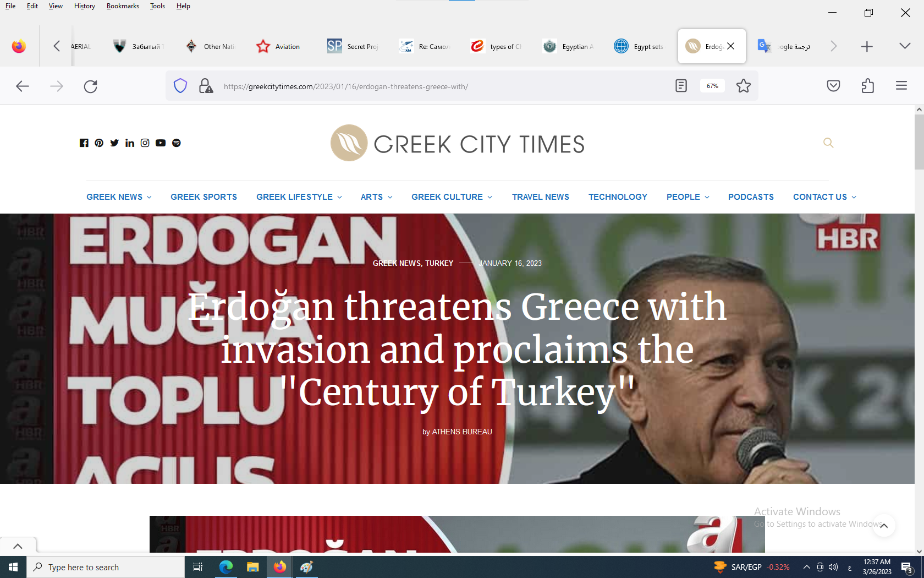The image size is (924, 578).
Task: Open the Spotify social icon
Action: coord(177,143)
